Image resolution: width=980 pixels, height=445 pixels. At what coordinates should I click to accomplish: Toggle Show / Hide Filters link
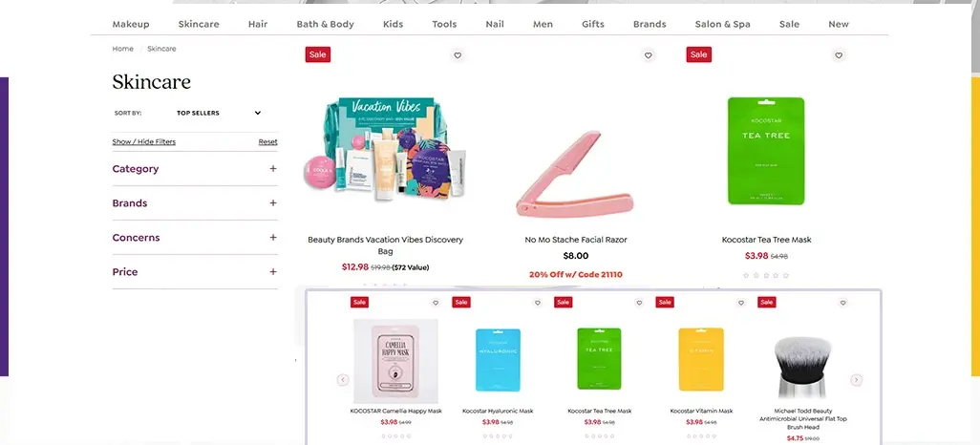point(143,142)
